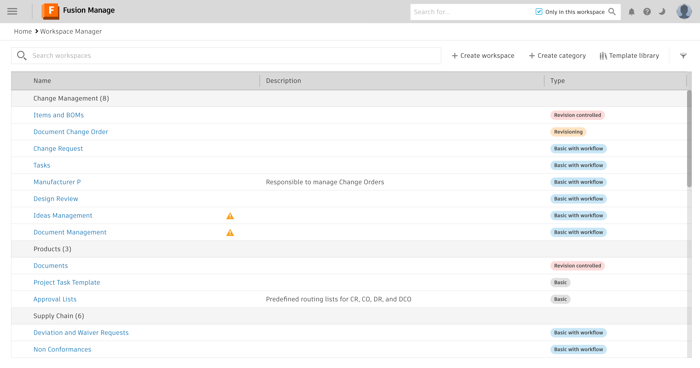Open the hamburger navigation menu
The height and width of the screenshot is (368, 700).
pyautogui.click(x=12, y=12)
